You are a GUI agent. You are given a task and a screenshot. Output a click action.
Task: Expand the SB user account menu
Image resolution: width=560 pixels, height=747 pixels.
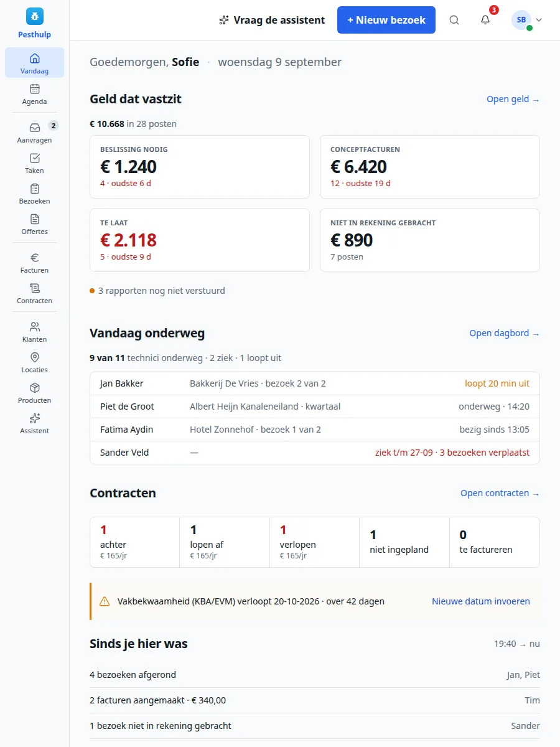pos(526,20)
